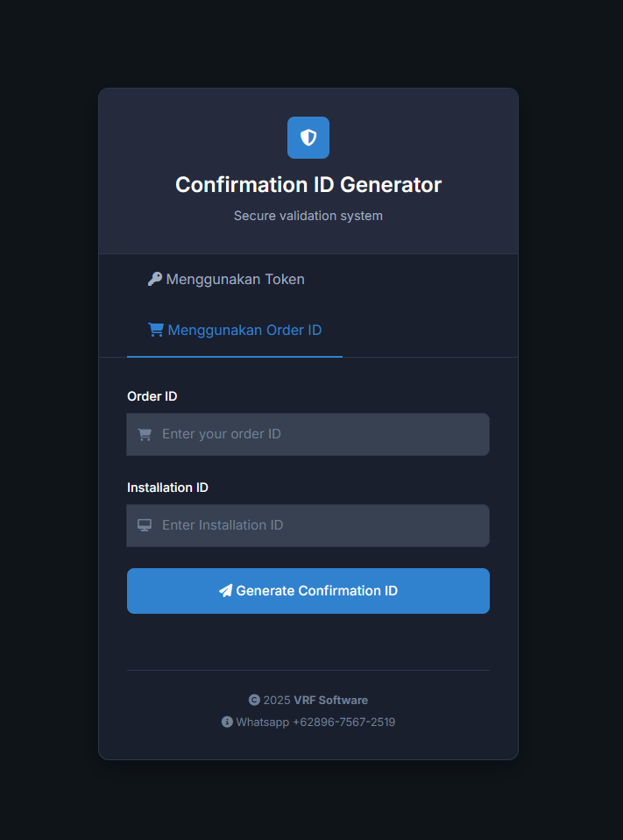Click the Installation ID field label
The width and height of the screenshot is (623, 840).
(167, 488)
